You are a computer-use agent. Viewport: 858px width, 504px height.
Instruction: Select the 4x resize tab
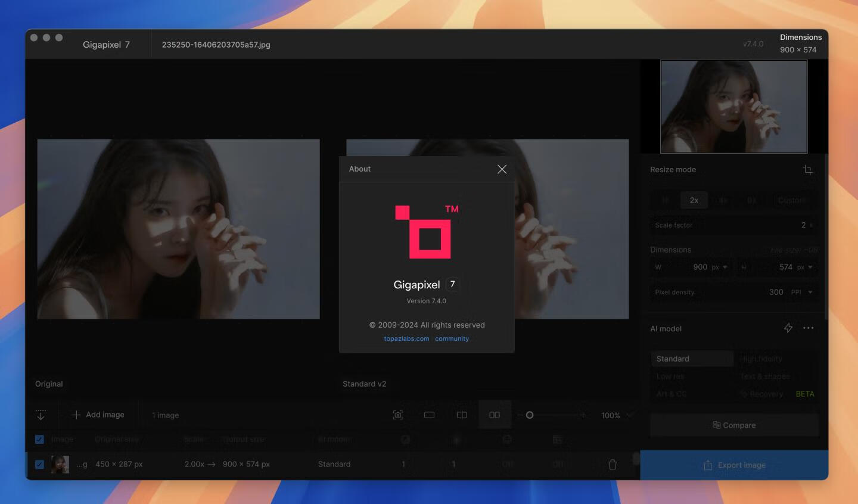723,200
